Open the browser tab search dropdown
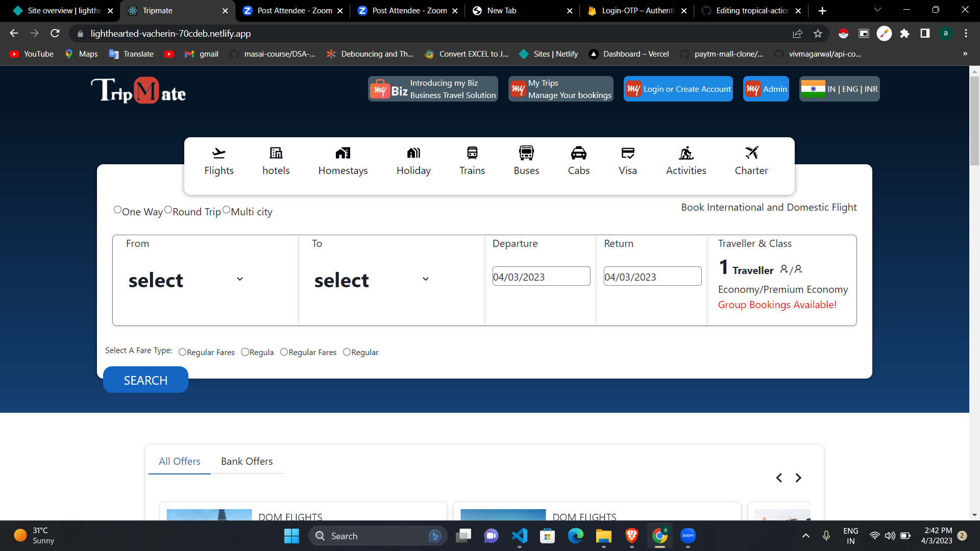This screenshot has width=980, height=551. (878, 10)
